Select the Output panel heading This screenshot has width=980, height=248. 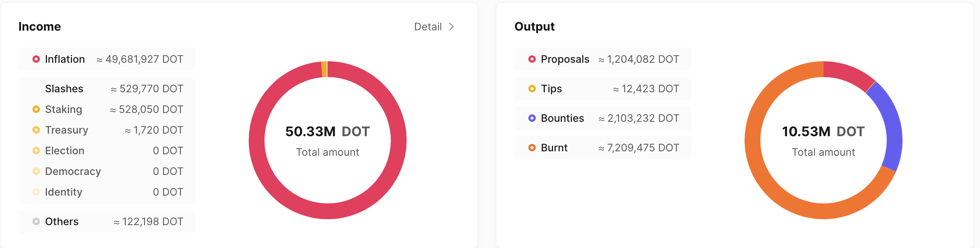point(534,26)
